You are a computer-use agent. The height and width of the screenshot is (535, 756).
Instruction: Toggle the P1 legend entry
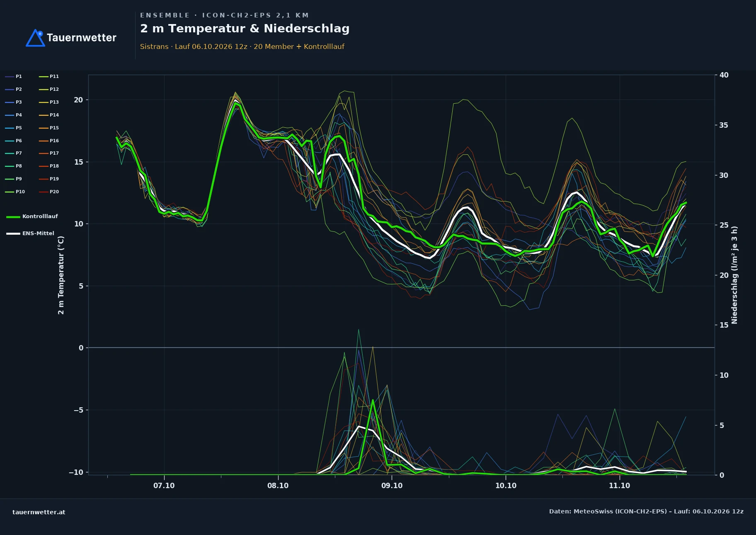[13, 76]
